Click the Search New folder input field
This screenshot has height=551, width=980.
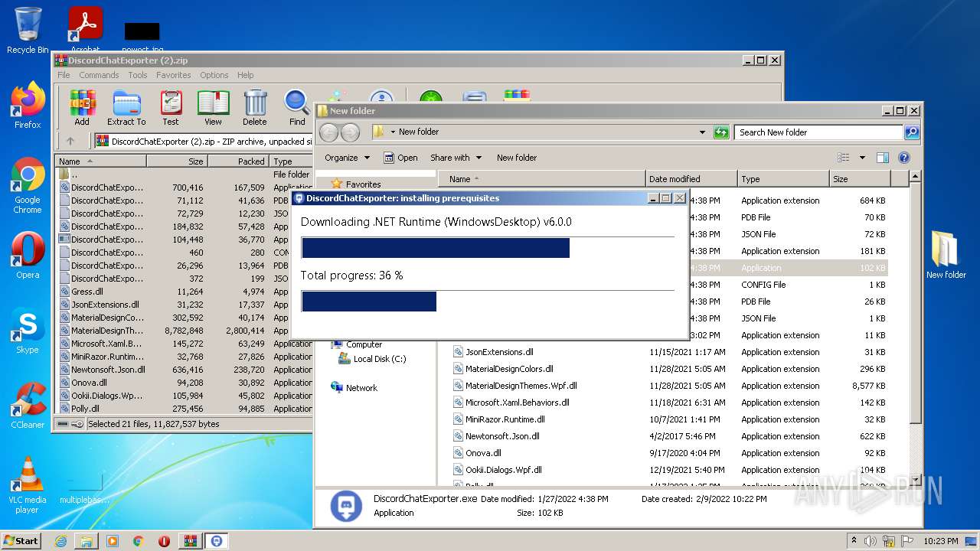tap(818, 132)
